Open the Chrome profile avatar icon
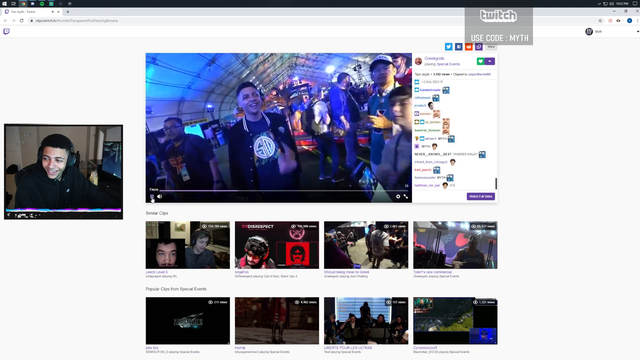The image size is (640, 360). (629, 20)
